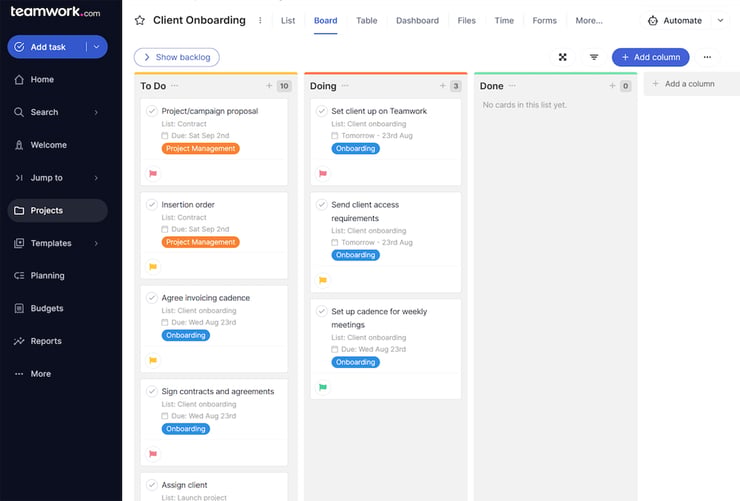Open Doing column options ellipsis
This screenshot has height=501, width=740.
coord(345,85)
